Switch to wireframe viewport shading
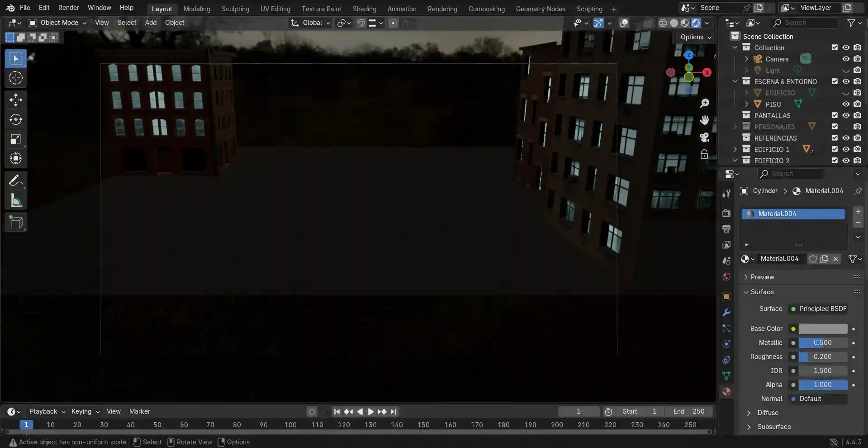 [x=663, y=23]
